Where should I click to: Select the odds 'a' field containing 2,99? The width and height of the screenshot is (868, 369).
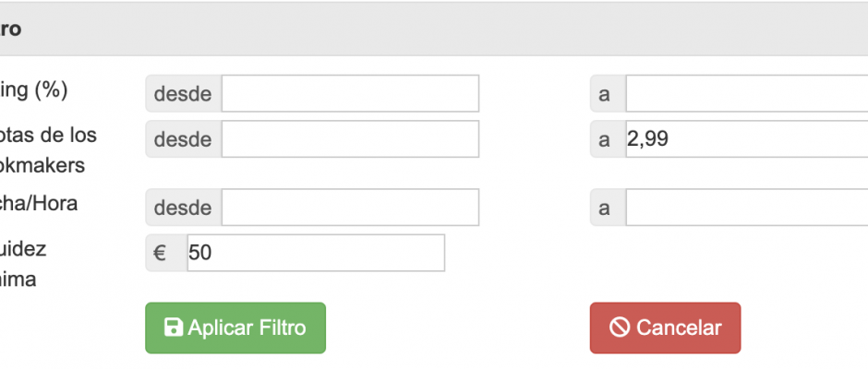tap(747, 139)
